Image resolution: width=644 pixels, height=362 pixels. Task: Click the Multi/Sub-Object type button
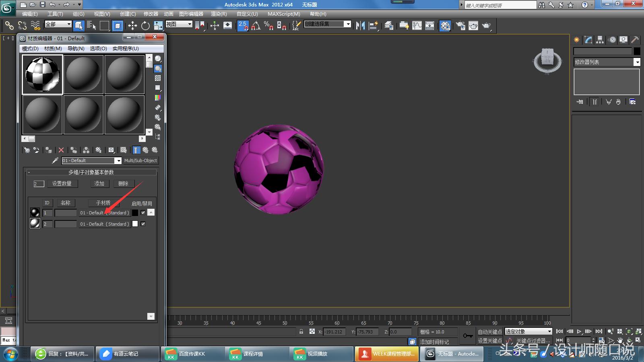click(140, 160)
